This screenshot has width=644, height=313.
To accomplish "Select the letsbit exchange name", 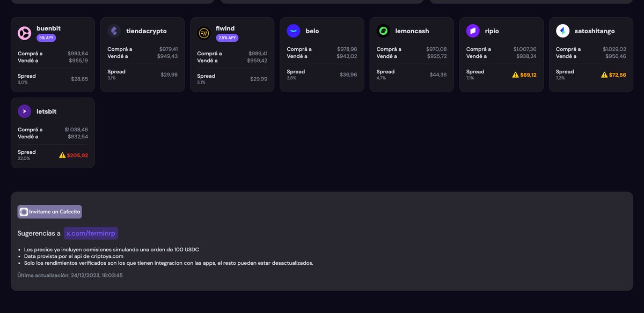I will (x=47, y=111).
